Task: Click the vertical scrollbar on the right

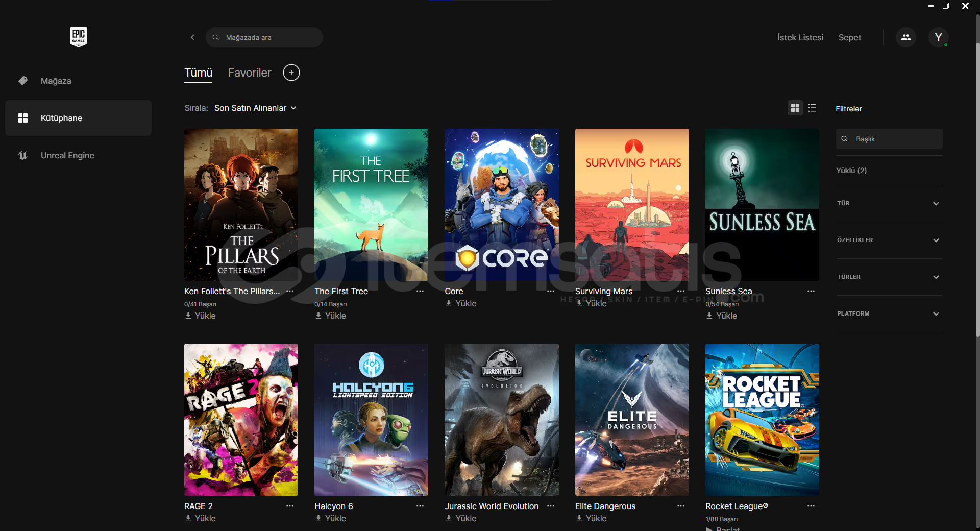Action: tap(977, 189)
